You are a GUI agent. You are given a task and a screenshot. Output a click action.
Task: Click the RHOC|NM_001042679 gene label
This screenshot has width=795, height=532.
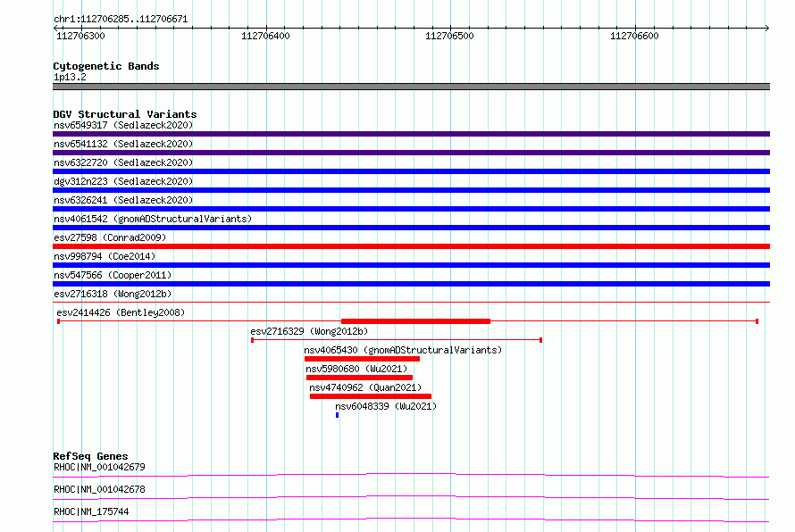click(x=99, y=467)
